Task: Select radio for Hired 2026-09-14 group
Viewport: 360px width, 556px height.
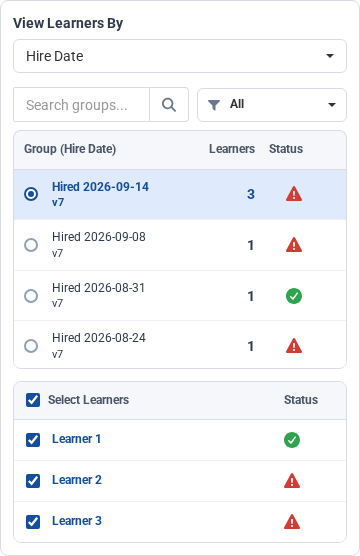Action: click(x=31, y=194)
